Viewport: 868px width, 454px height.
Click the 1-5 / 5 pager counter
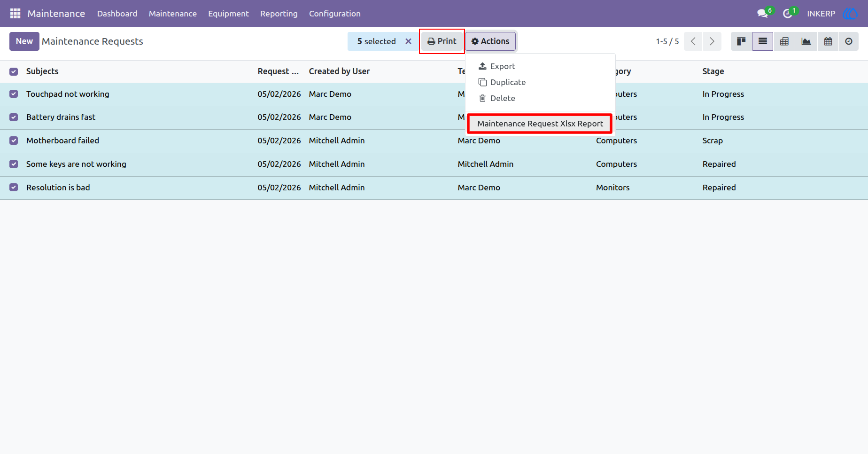pos(667,41)
